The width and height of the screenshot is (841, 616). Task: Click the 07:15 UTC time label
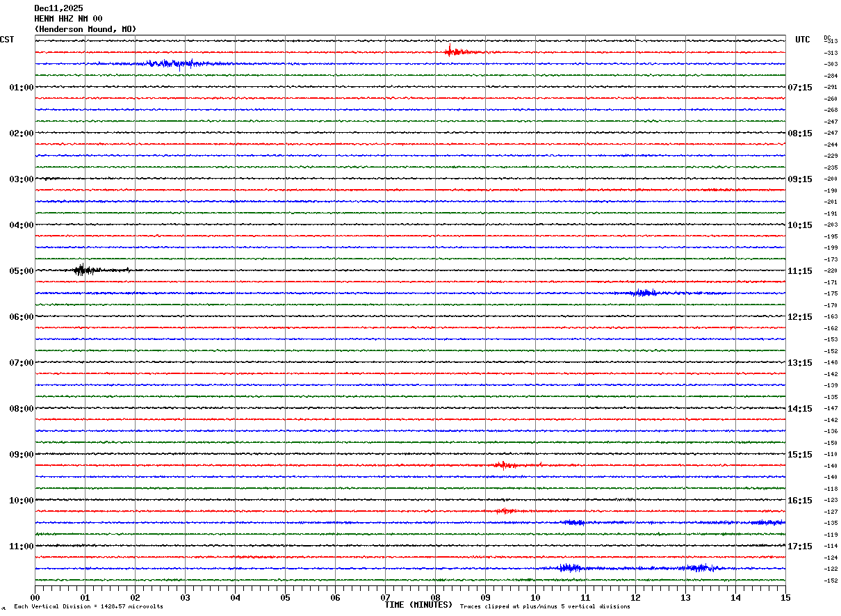point(799,87)
